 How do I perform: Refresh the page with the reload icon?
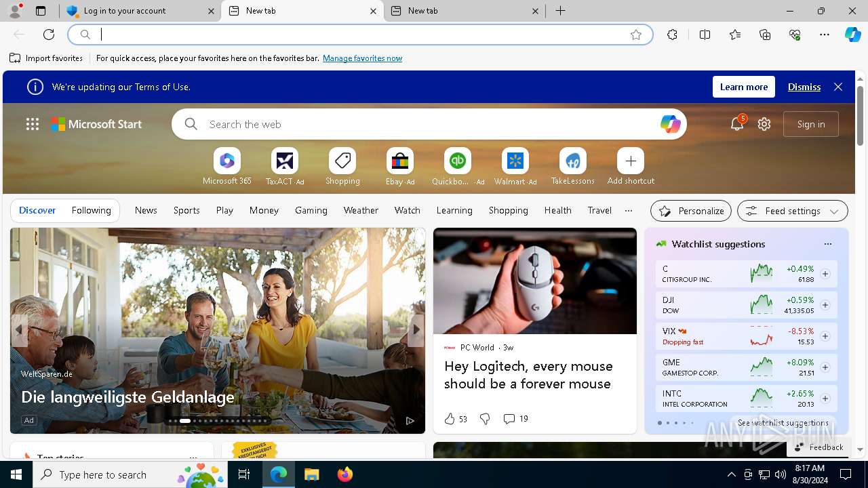click(x=49, y=35)
